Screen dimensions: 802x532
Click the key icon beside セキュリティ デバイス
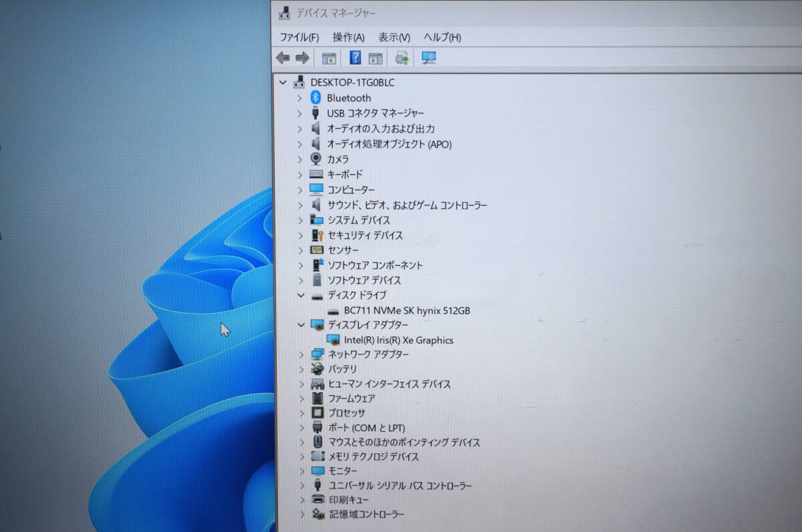317,235
